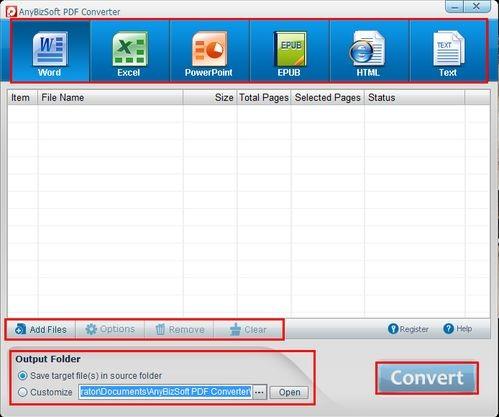Choose the Excel conversion format
This screenshot has height=417, width=499.
pyautogui.click(x=130, y=51)
